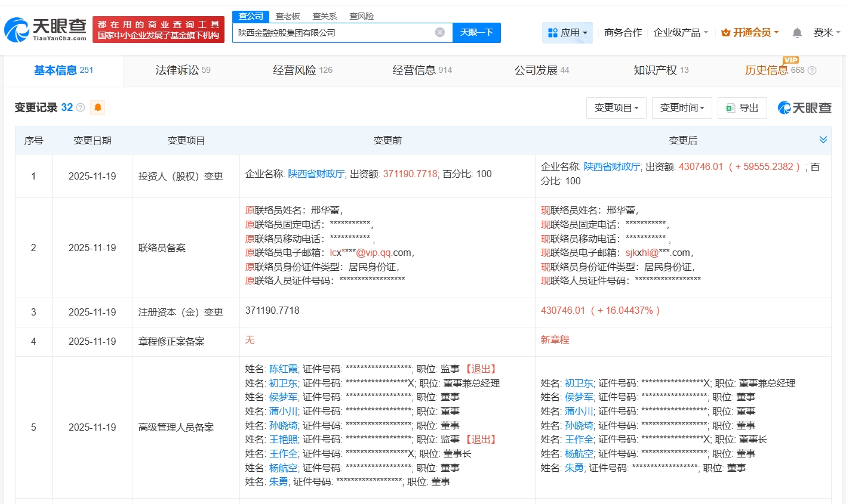Open the 陕西省财政厅 link in 变更前 column
846x504 pixels.
[x=316, y=174]
